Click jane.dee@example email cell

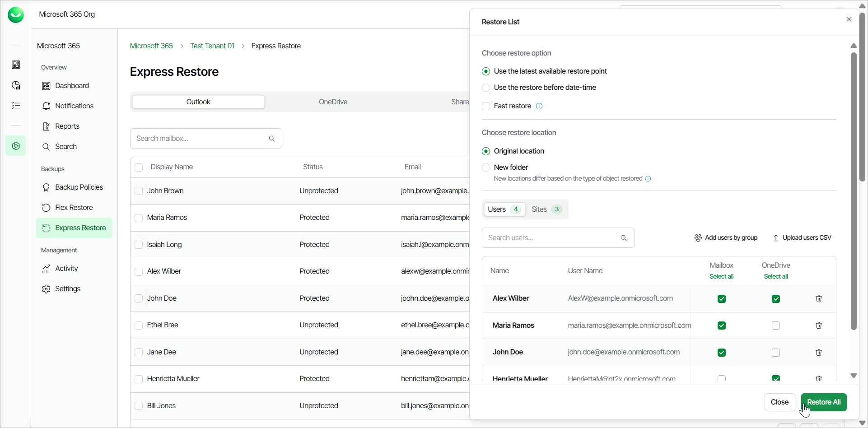tap(435, 352)
